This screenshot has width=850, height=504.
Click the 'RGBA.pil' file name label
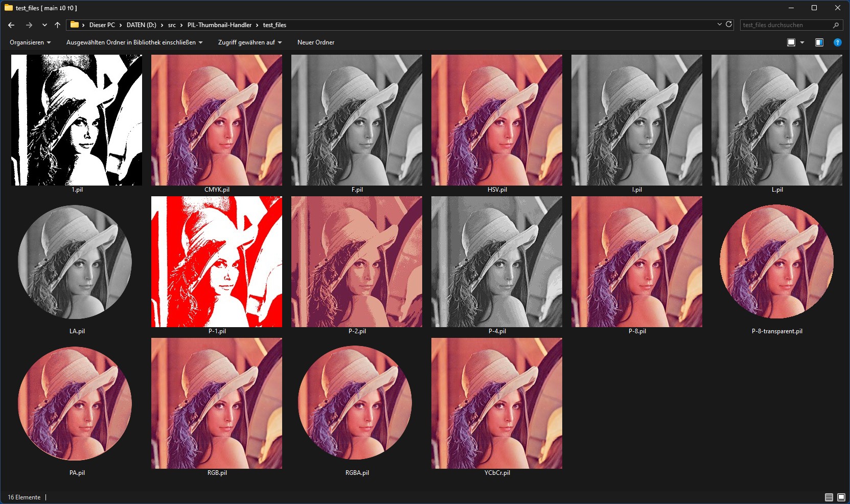(357, 473)
